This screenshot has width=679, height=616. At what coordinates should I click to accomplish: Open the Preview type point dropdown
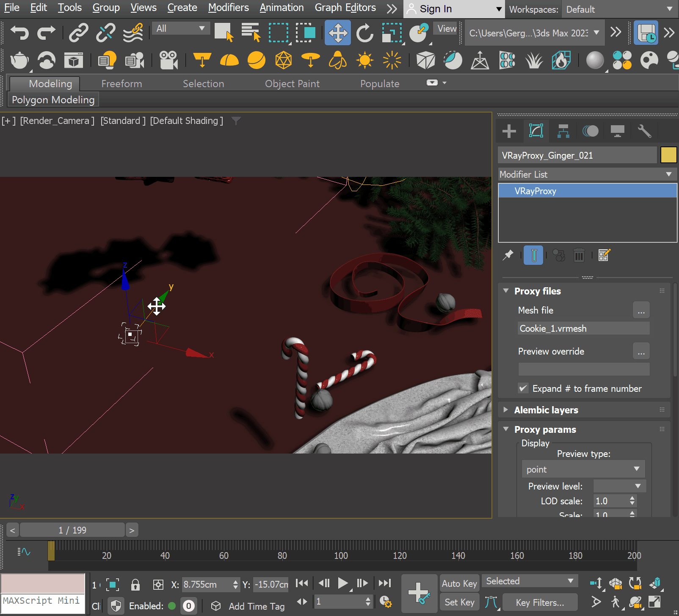(x=583, y=469)
